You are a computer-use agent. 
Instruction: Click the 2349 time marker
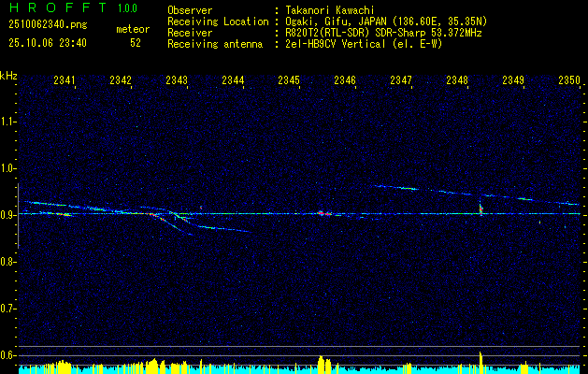click(513, 80)
